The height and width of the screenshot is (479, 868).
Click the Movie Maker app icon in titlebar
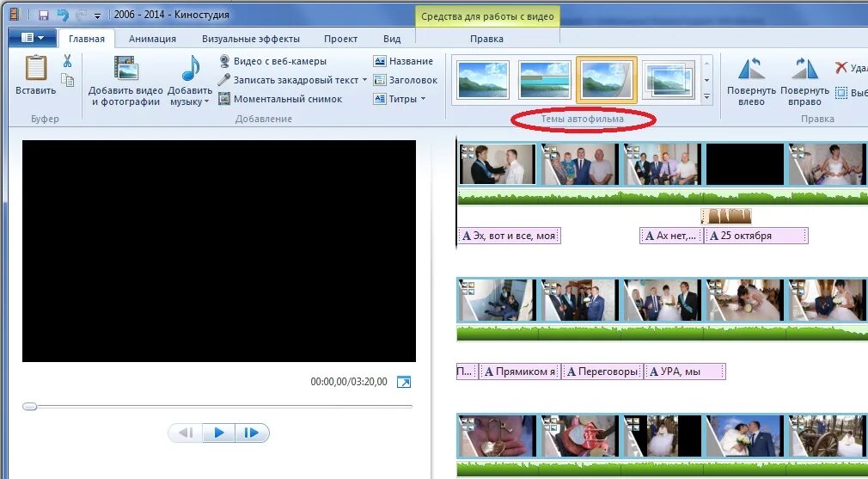tap(15, 15)
